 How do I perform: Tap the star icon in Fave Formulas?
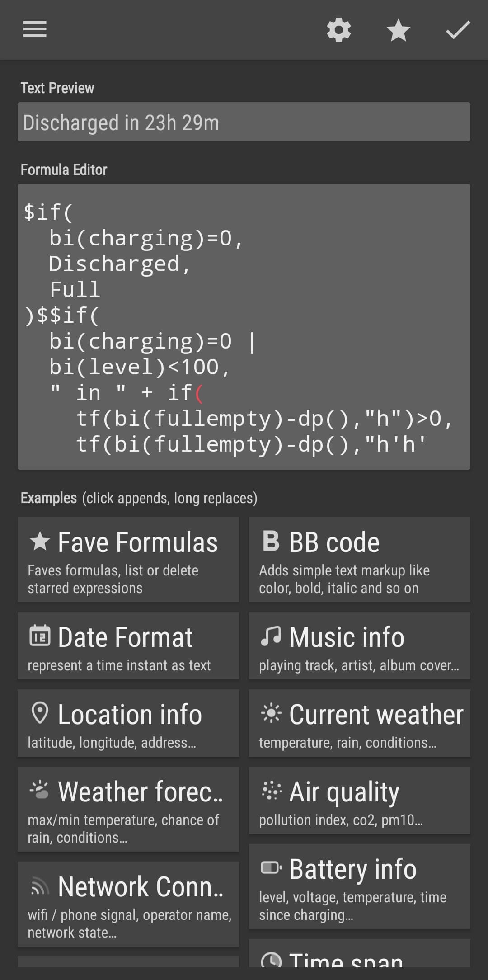[x=40, y=542]
